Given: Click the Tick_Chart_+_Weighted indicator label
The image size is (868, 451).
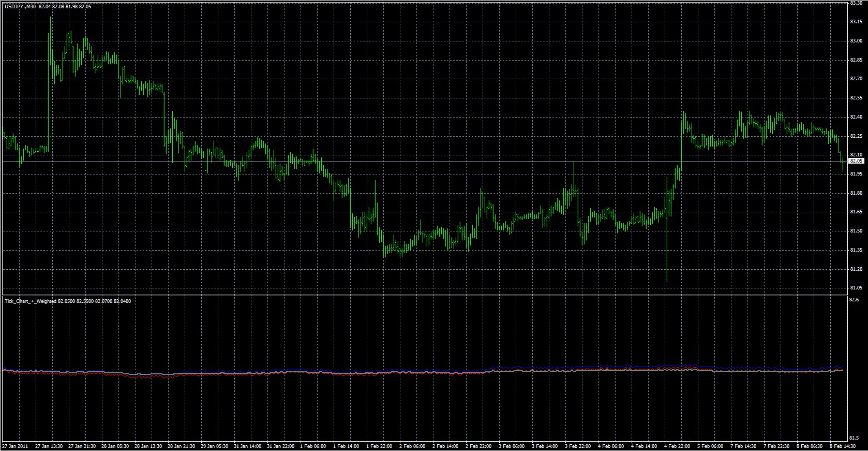Looking at the screenshot, I should coord(30,301).
